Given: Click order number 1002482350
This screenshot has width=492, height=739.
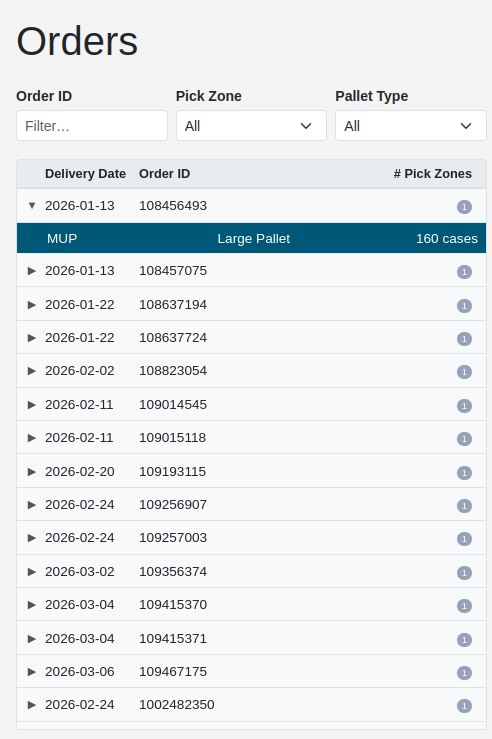Looking at the screenshot, I should [177, 704].
